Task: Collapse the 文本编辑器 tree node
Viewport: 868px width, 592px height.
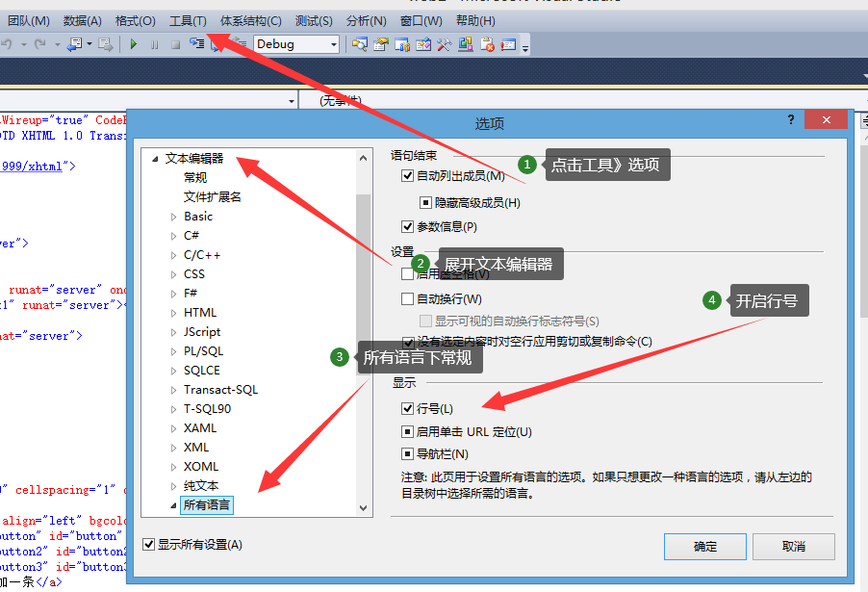Action: click(x=156, y=159)
